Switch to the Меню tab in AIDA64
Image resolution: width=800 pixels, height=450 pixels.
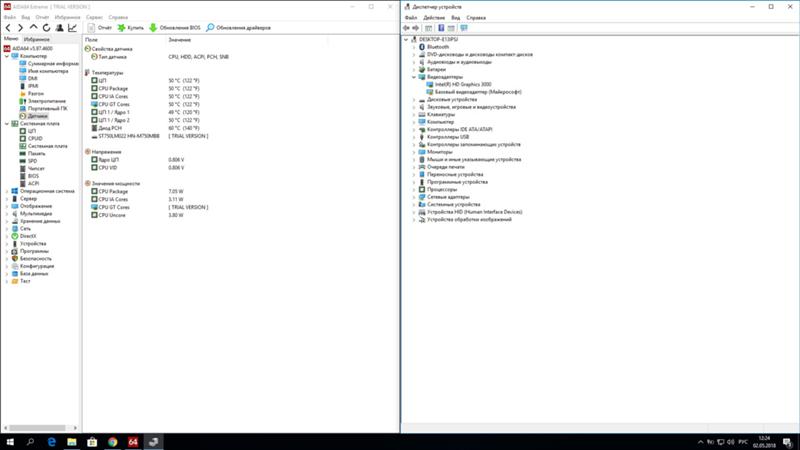11,39
